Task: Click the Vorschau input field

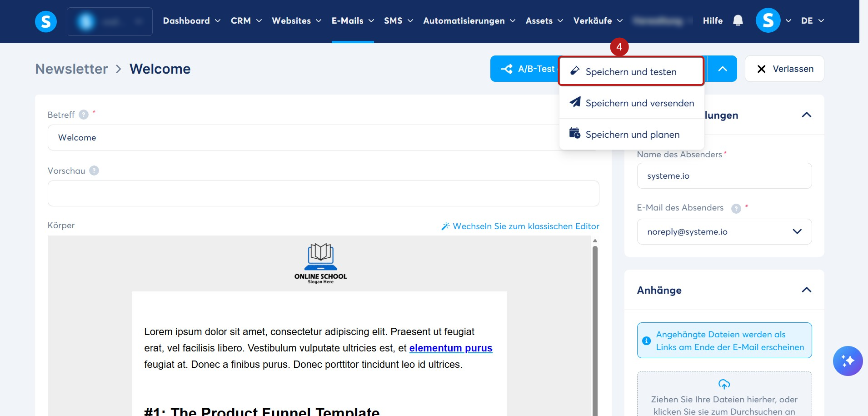Action: [x=324, y=193]
